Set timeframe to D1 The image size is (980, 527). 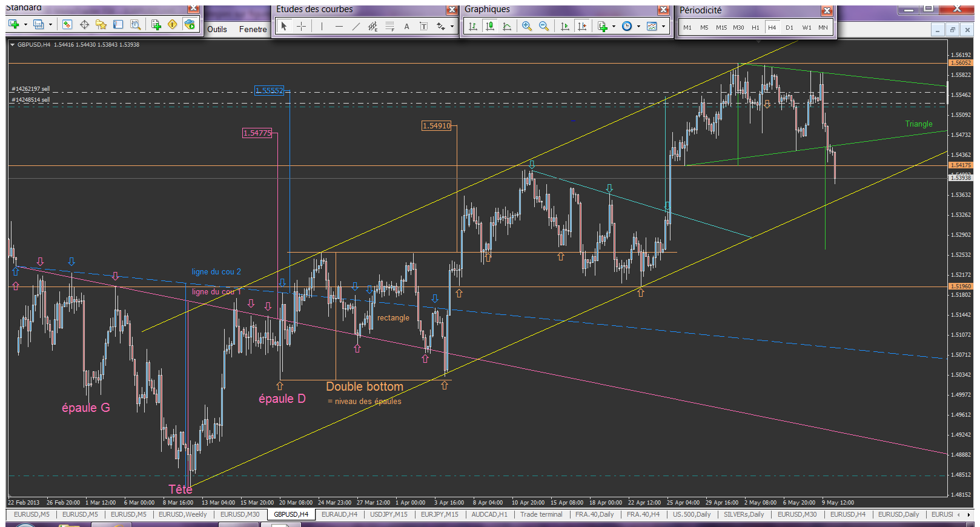(x=789, y=27)
